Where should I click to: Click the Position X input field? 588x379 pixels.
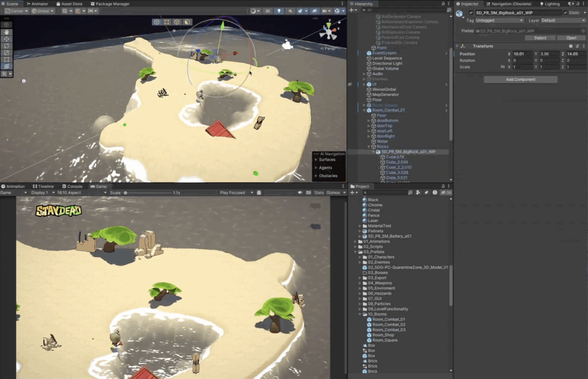click(523, 54)
